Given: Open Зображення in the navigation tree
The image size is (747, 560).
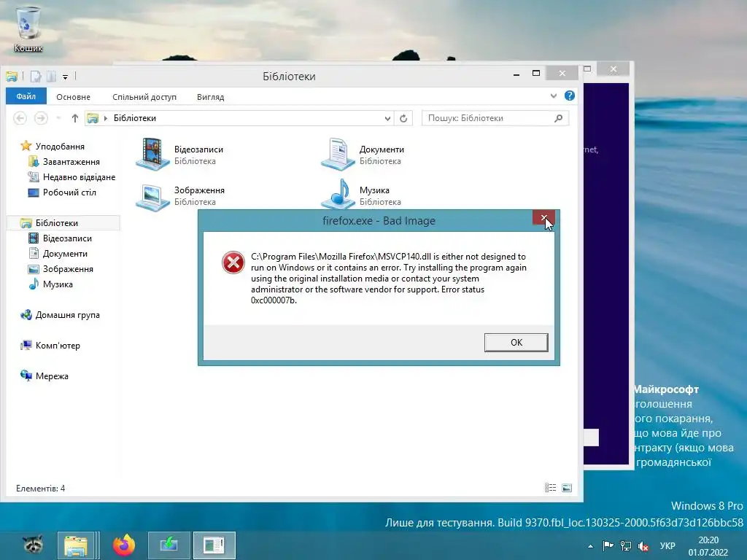Looking at the screenshot, I should (x=68, y=268).
